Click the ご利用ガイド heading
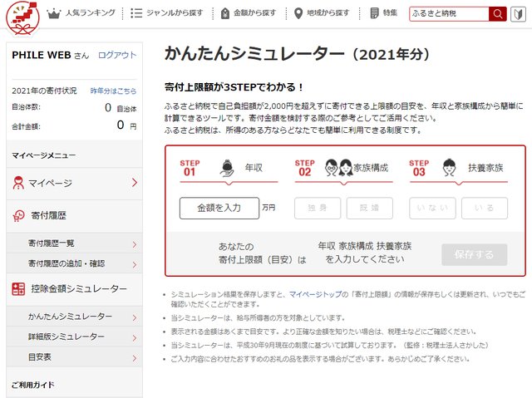Screen dimensions: 532x398 (x=33, y=385)
